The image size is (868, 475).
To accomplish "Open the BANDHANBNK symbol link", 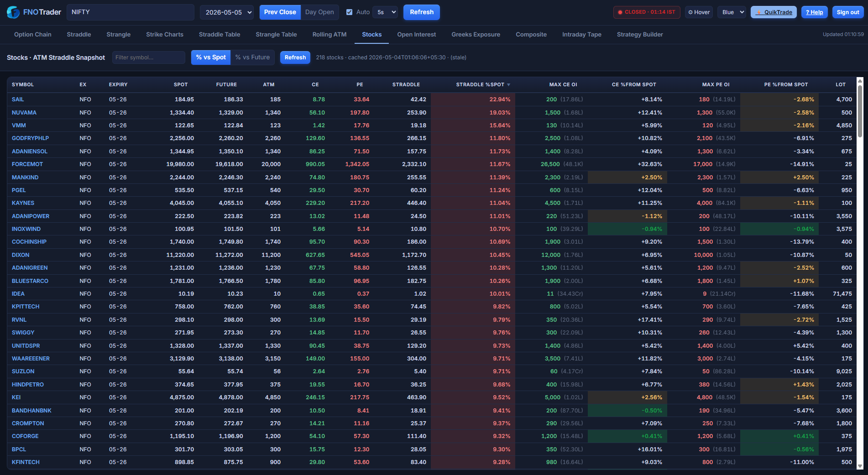I will 31,411.
